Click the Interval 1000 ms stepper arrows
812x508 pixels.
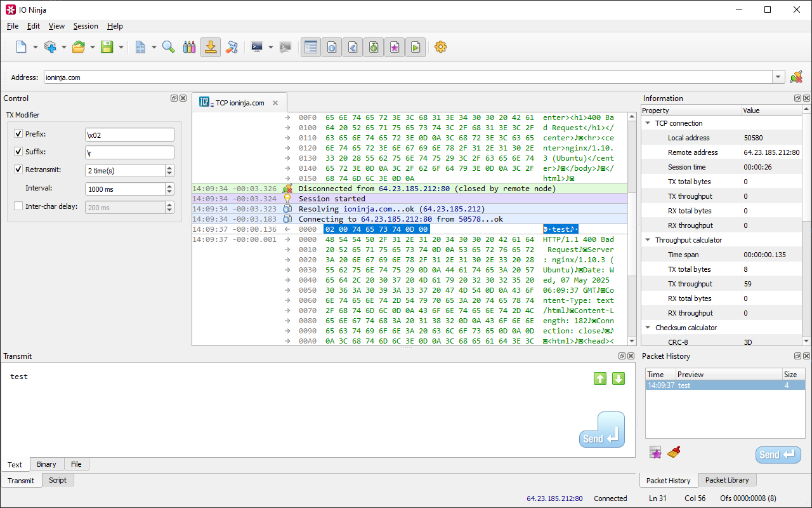pyautogui.click(x=169, y=189)
